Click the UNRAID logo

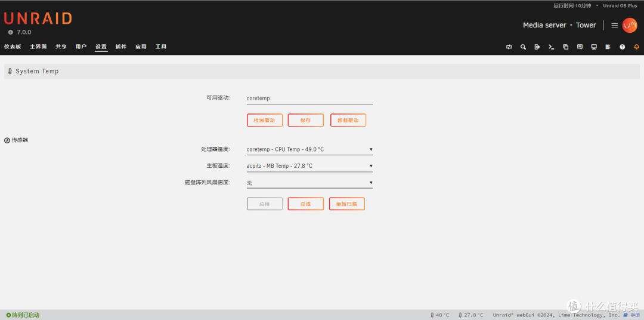pyautogui.click(x=38, y=19)
